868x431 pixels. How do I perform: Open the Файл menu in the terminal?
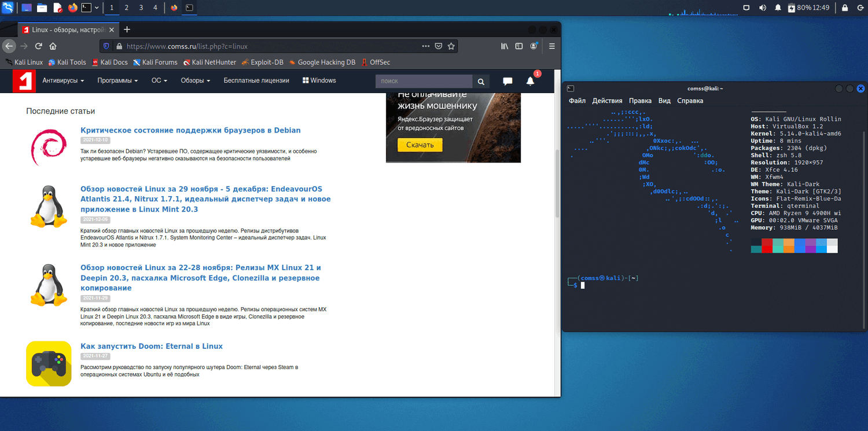(577, 101)
